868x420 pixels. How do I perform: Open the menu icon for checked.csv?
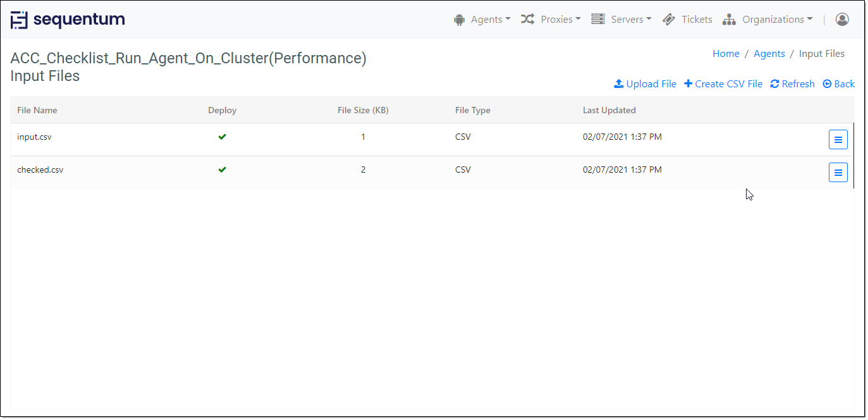pos(838,172)
